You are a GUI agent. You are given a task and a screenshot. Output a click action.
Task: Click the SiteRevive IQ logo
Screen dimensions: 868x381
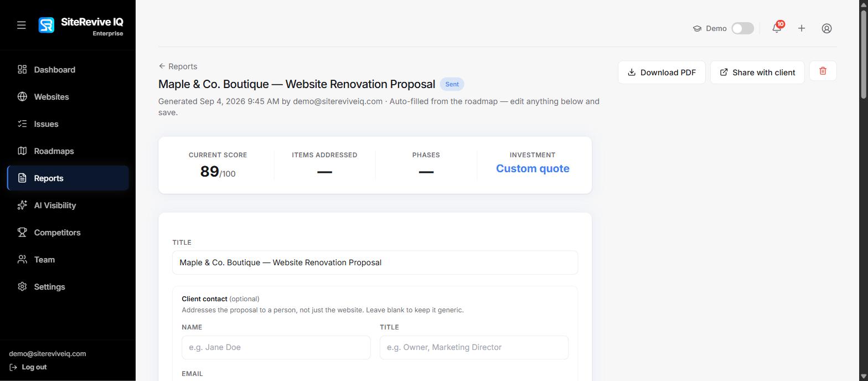(x=46, y=25)
